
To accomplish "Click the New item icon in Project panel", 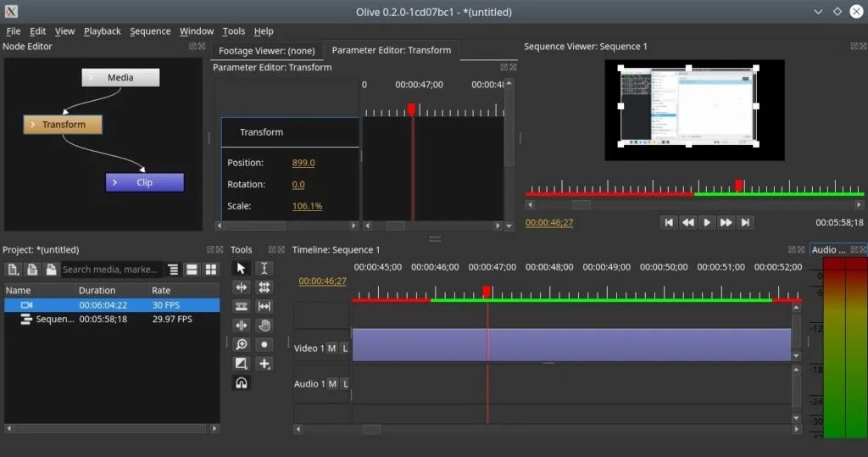I will click(14, 270).
